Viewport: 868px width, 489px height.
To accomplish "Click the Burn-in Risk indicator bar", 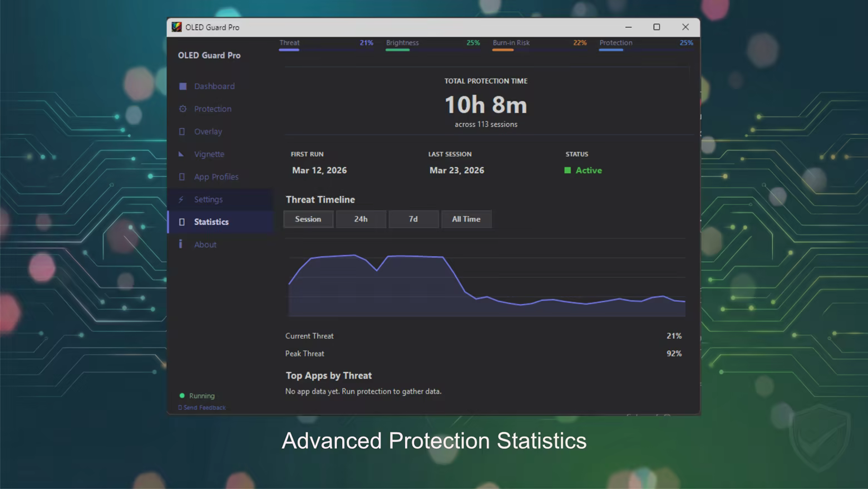I will pos(503,50).
